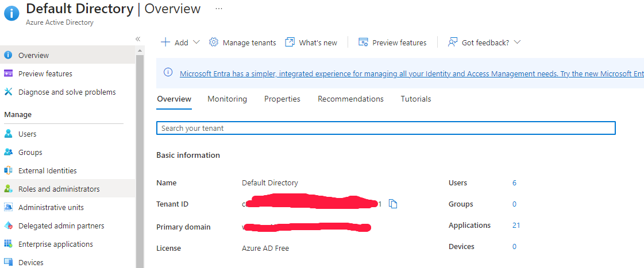This screenshot has height=268, width=644.
Task: Click the Basic information heading
Action: 188,155
